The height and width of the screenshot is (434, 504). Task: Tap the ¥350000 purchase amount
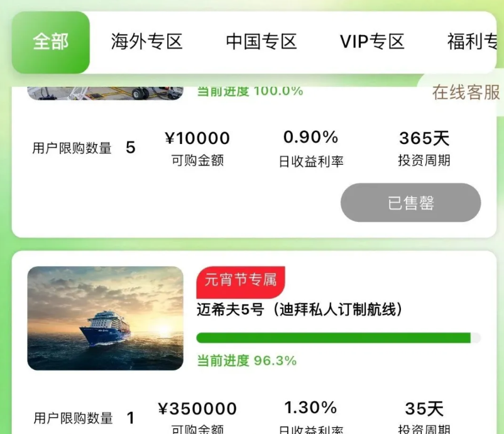coord(197,408)
